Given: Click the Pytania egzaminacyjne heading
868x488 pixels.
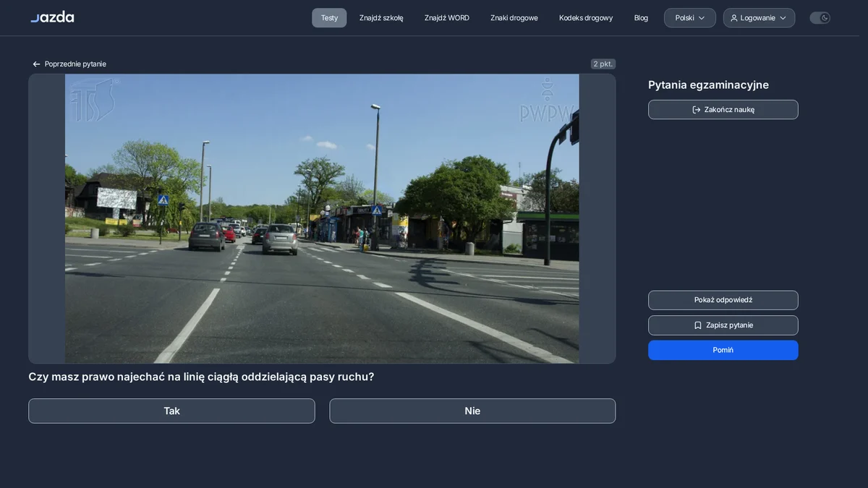Looking at the screenshot, I should coord(708,85).
